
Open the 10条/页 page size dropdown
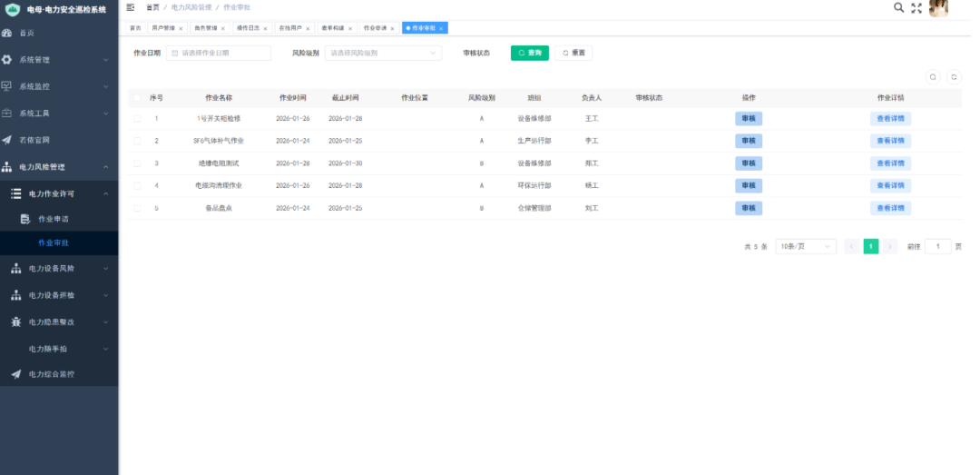[806, 246]
